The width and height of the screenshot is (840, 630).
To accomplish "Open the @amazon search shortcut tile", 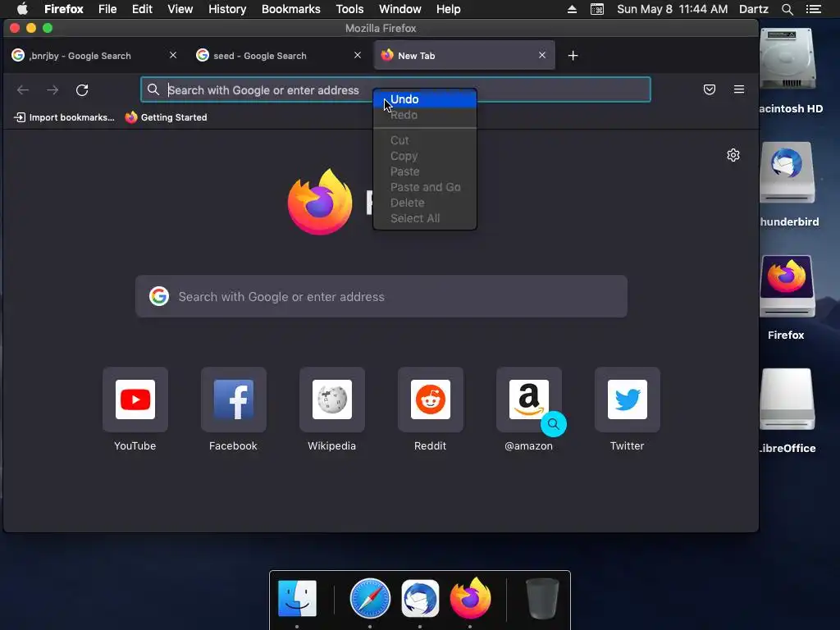I will pos(529,399).
